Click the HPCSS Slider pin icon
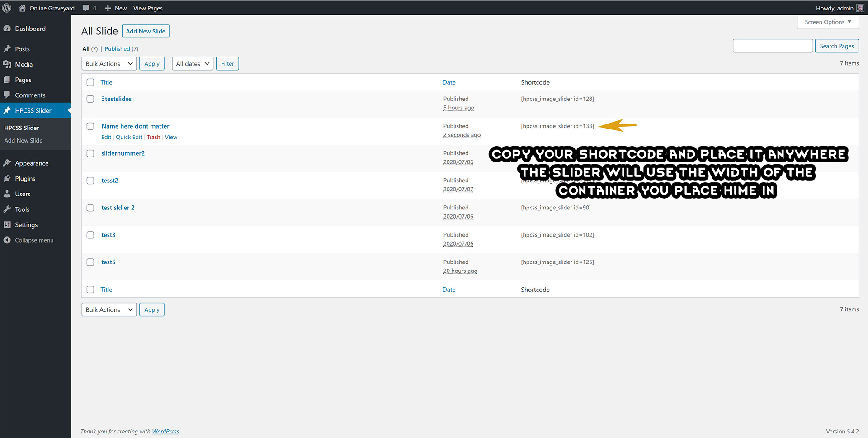The width and height of the screenshot is (868, 438). 7,110
